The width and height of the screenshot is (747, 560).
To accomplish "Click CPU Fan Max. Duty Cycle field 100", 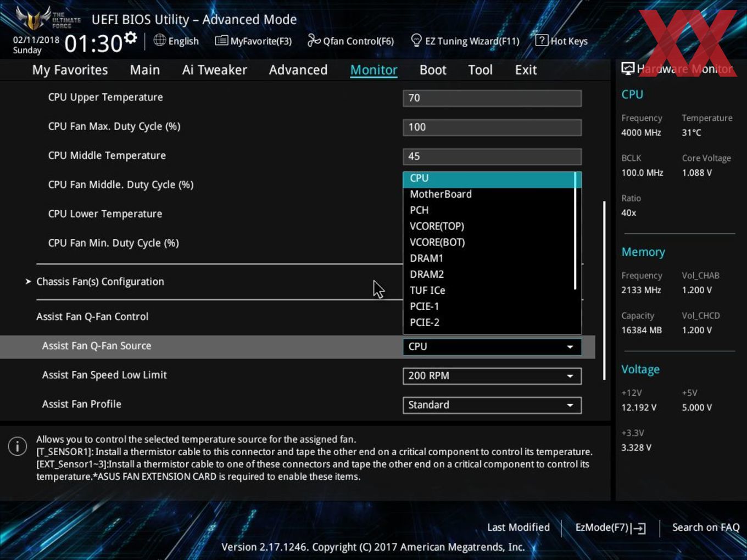I will pyautogui.click(x=492, y=127).
